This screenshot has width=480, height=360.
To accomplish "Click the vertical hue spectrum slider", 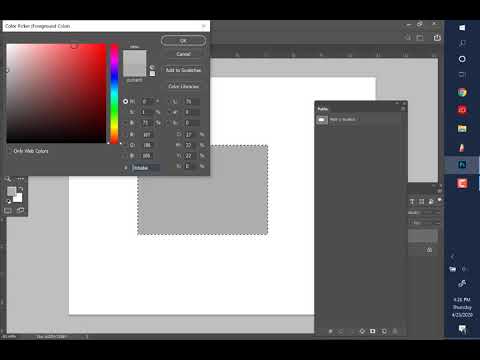I will click(x=114, y=94).
